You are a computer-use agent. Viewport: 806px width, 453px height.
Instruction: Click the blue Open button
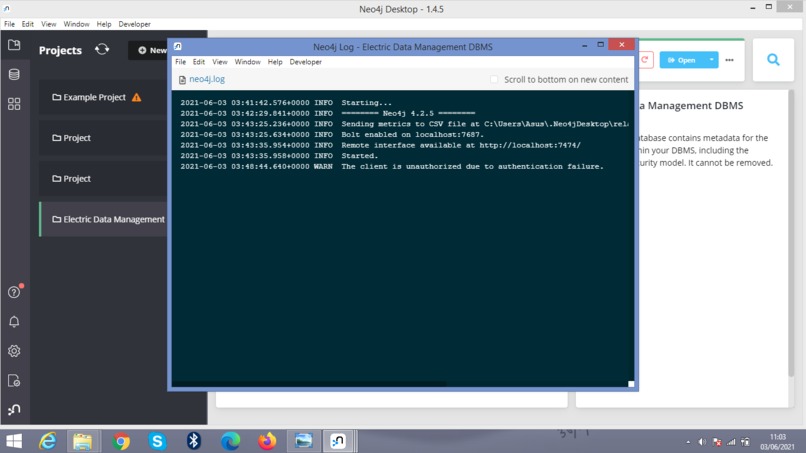[682, 60]
